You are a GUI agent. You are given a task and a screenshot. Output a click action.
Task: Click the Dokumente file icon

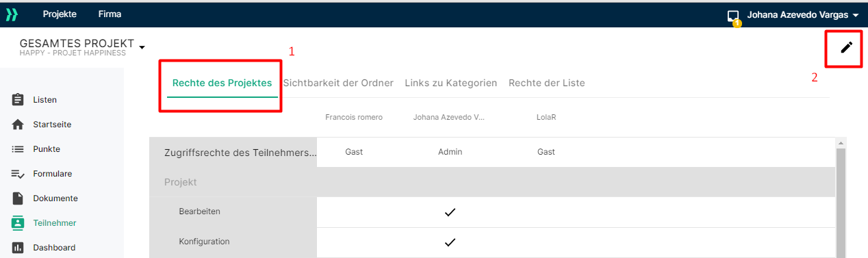point(18,198)
